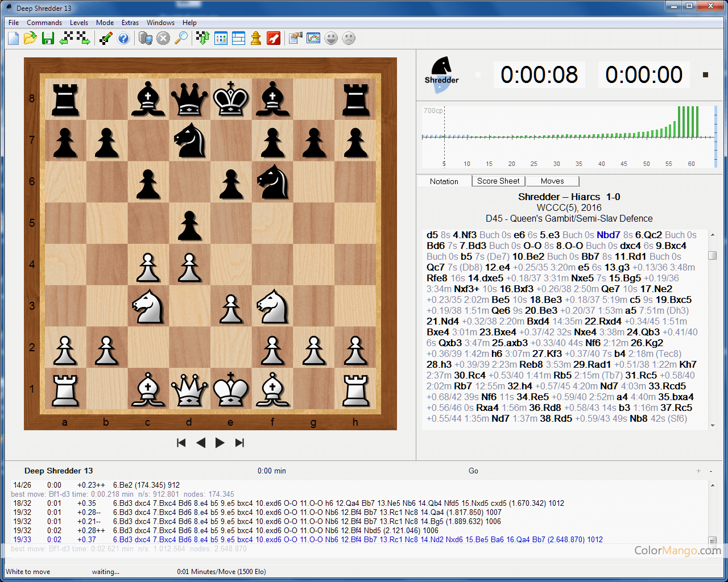Step forward one move with the right arrow

(220, 443)
